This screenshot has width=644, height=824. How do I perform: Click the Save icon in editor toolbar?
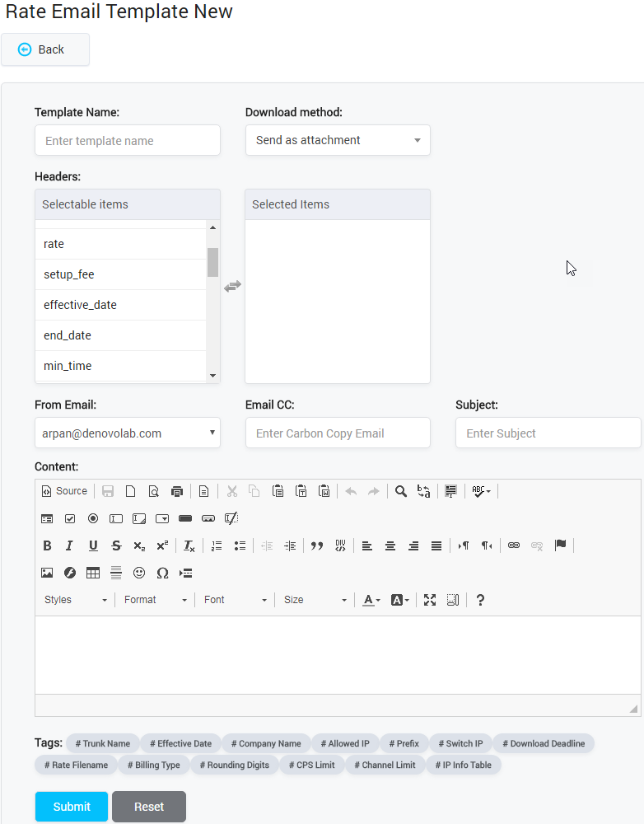(x=108, y=491)
